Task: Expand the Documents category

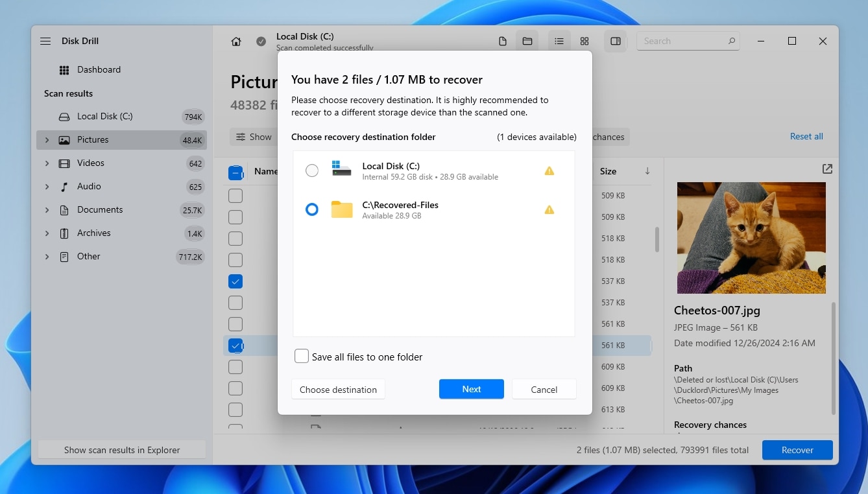Action: pyautogui.click(x=46, y=209)
